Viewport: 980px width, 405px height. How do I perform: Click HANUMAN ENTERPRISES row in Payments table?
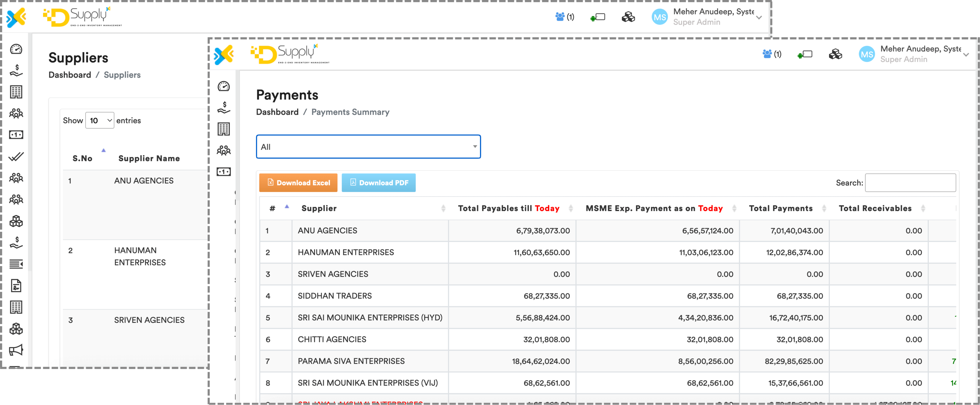608,252
